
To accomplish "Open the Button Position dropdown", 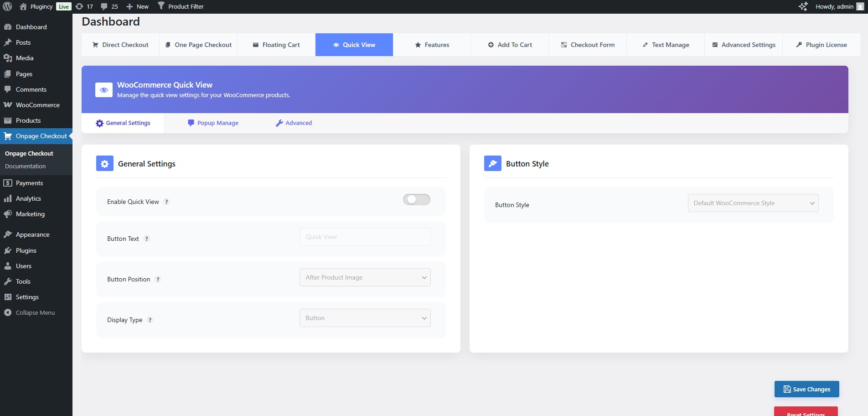I will 364,277.
